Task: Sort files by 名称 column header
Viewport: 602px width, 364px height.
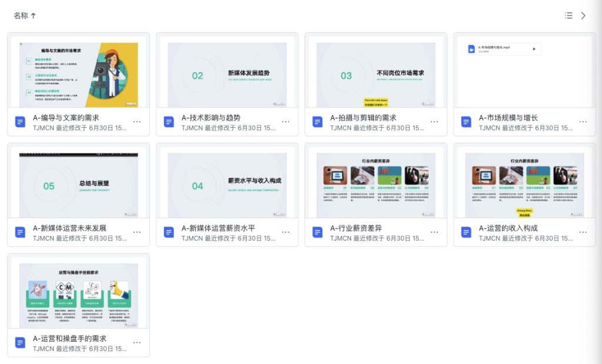Action: (x=25, y=16)
